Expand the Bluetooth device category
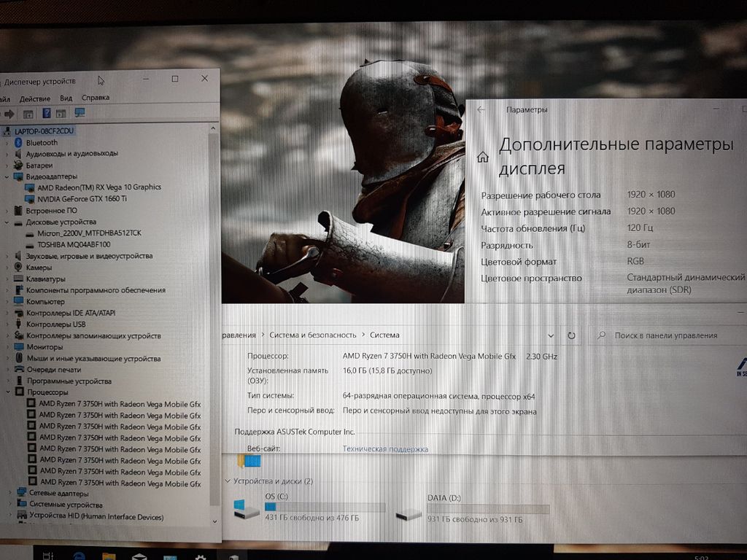Screen dimensions: 747x560 click(7, 143)
